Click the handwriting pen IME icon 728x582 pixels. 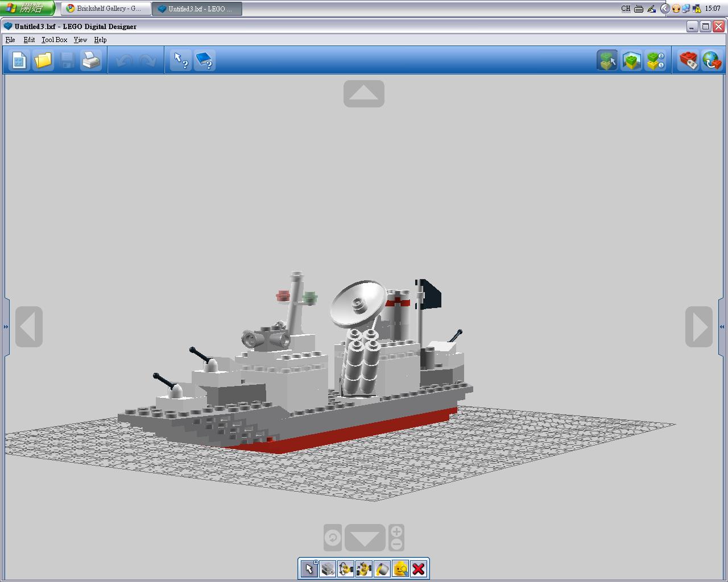651,9
